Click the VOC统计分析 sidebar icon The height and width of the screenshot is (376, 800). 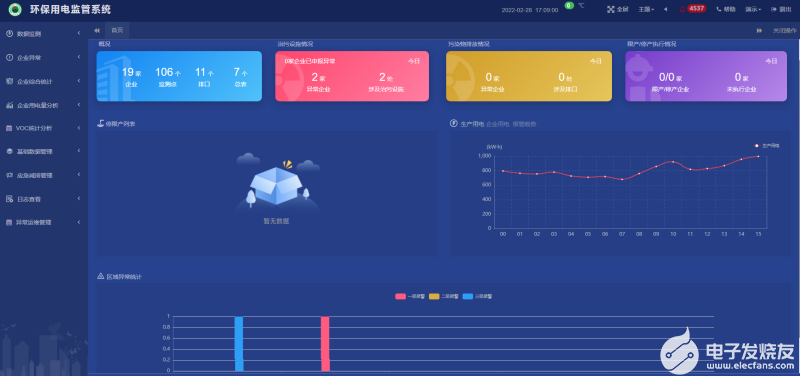9,128
